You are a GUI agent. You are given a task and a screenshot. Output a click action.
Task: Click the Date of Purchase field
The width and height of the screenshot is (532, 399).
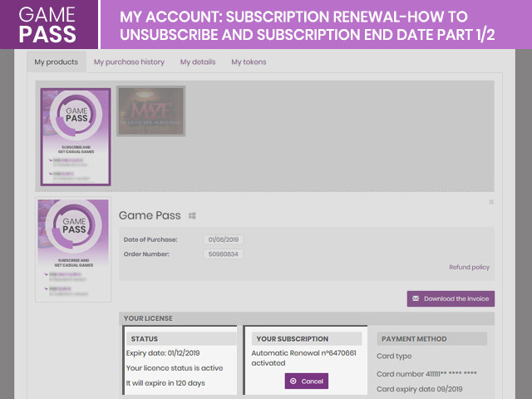tap(224, 239)
